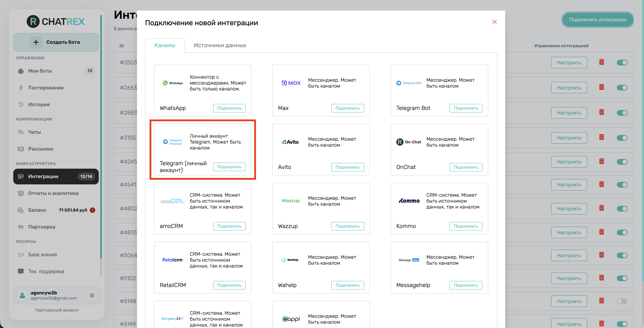Click the chat bubbles icon next to Чаты
This screenshot has width=644, height=328.
21,132
